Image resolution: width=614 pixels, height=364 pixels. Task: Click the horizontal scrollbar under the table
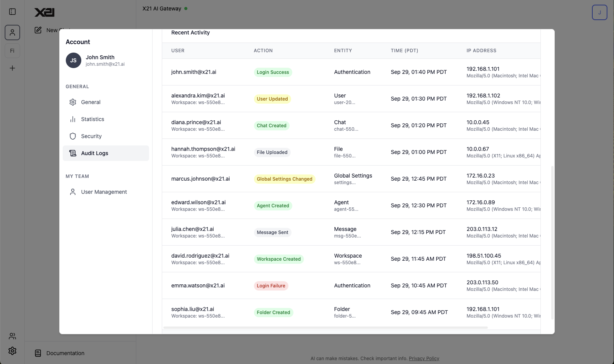(x=325, y=328)
